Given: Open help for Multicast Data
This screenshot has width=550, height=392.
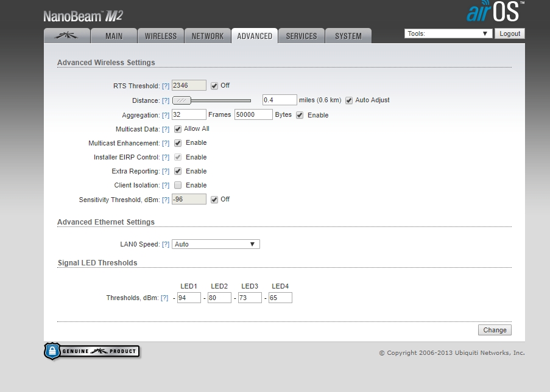Looking at the screenshot, I should point(166,129).
